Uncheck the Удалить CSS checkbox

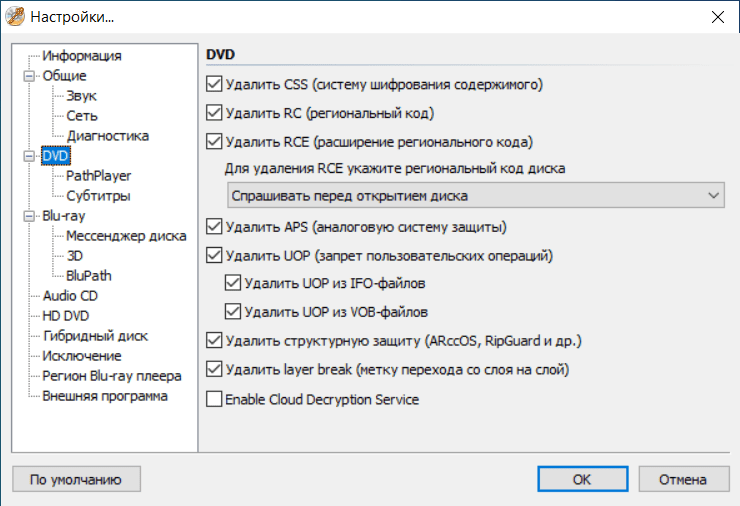coord(213,85)
